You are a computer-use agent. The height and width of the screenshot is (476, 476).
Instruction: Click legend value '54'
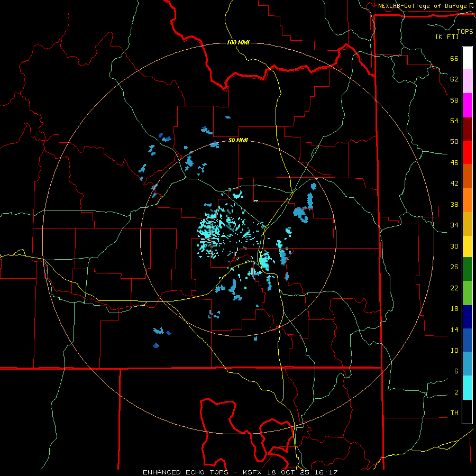click(x=454, y=121)
